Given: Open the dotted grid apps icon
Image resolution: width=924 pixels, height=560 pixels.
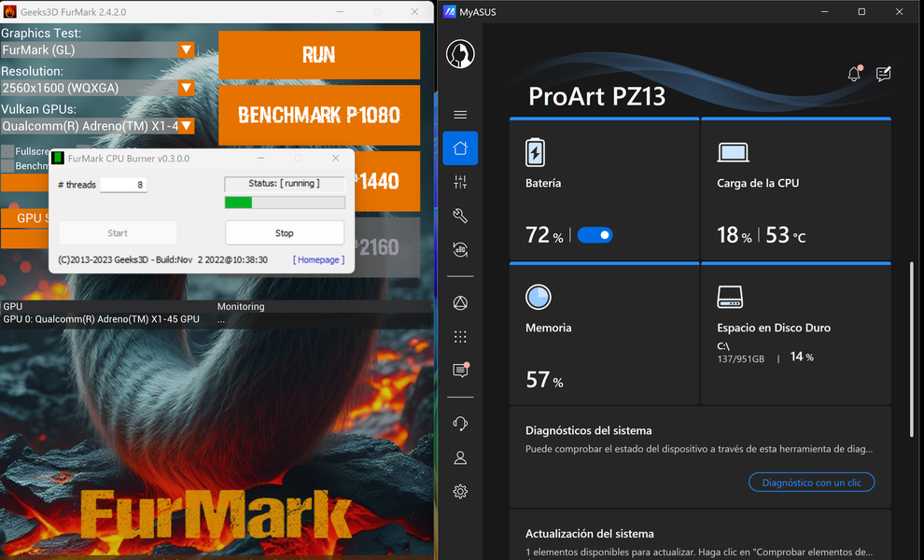Looking at the screenshot, I should coord(460,337).
